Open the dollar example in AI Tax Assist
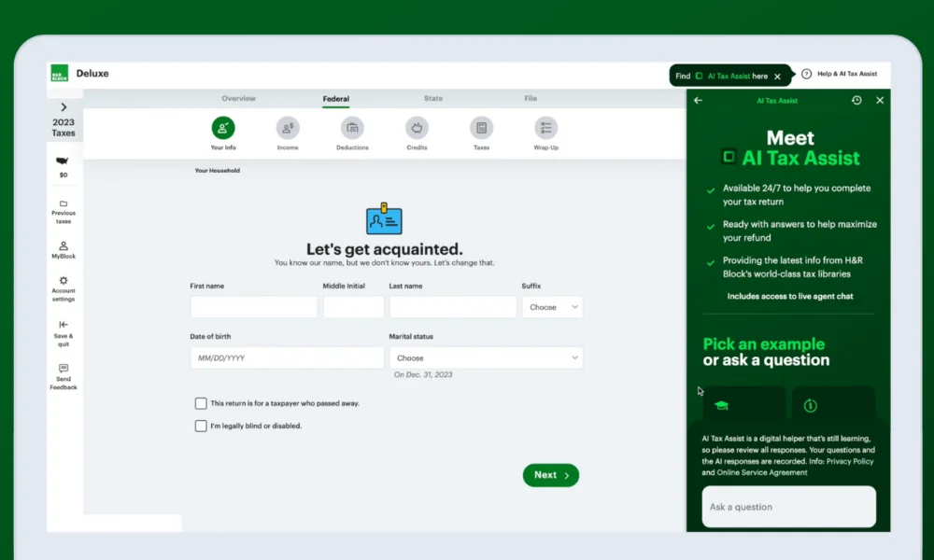This screenshot has height=560, width=934. (x=833, y=404)
